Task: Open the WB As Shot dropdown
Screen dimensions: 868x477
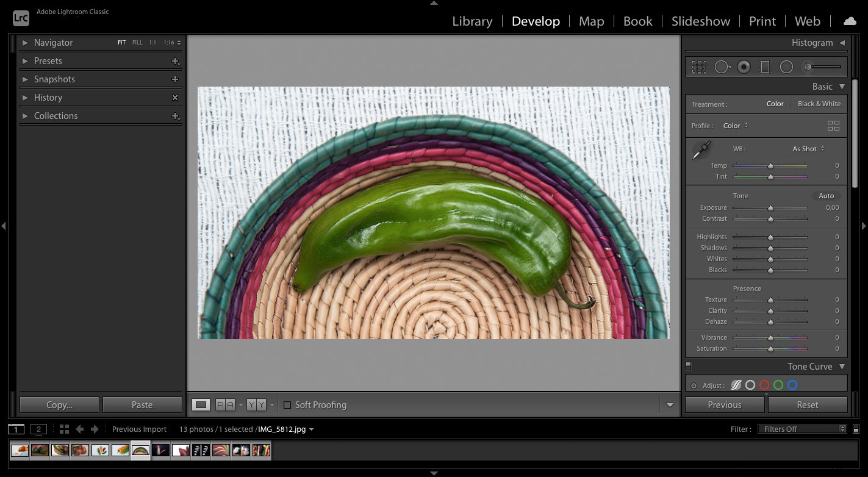Action: pyautogui.click(x=806, y=148)
